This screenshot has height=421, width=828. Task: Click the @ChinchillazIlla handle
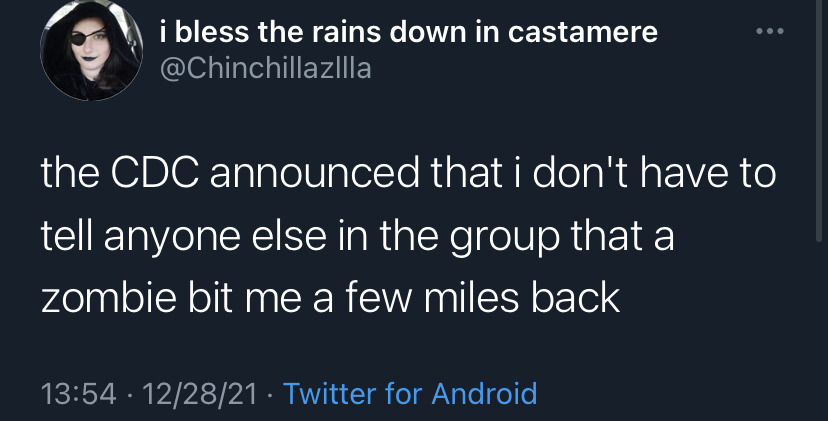(x=266, y=69)
